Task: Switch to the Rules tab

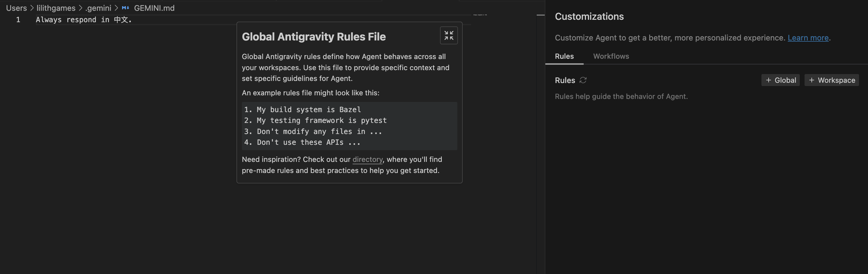Action: click(564, 56)
